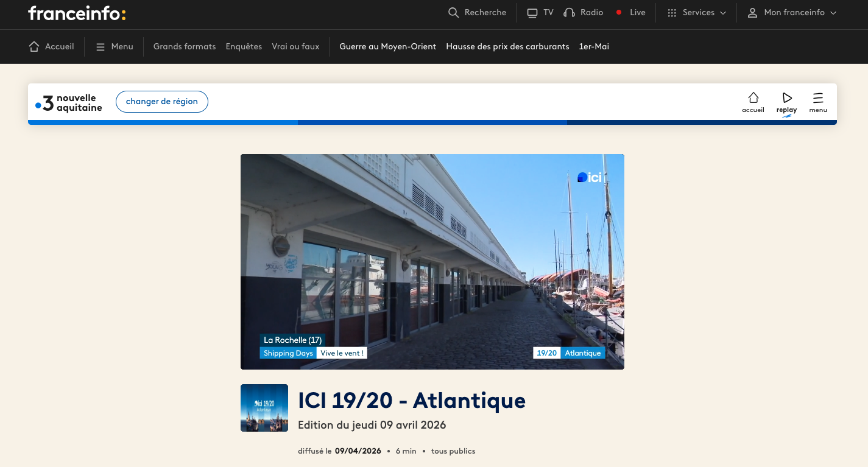868x467 pixels.
Task: Open the regional replay play icon
Action: point(786,98)
